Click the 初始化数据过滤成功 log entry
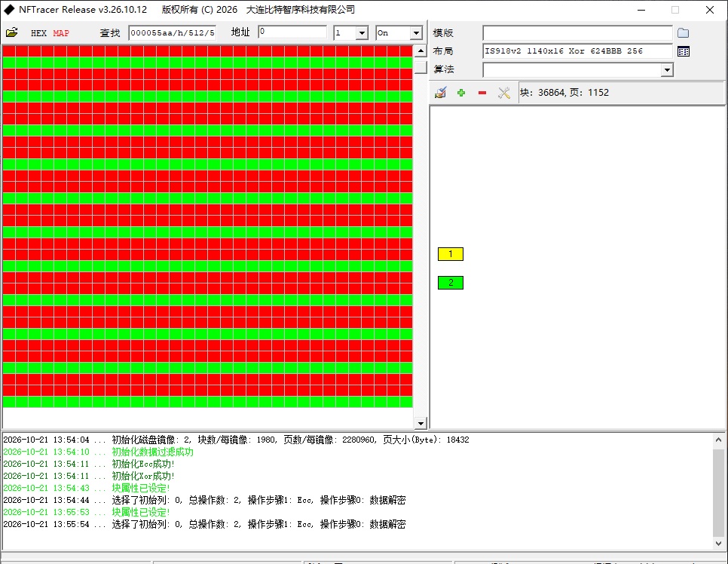This screenshot has height=564, width=728. coord(98,452)
